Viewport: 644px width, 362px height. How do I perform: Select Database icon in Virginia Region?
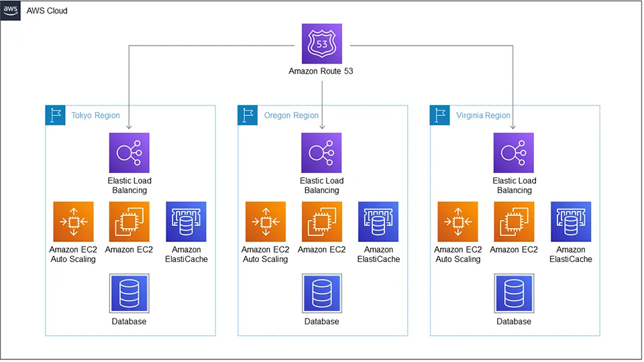514,294
